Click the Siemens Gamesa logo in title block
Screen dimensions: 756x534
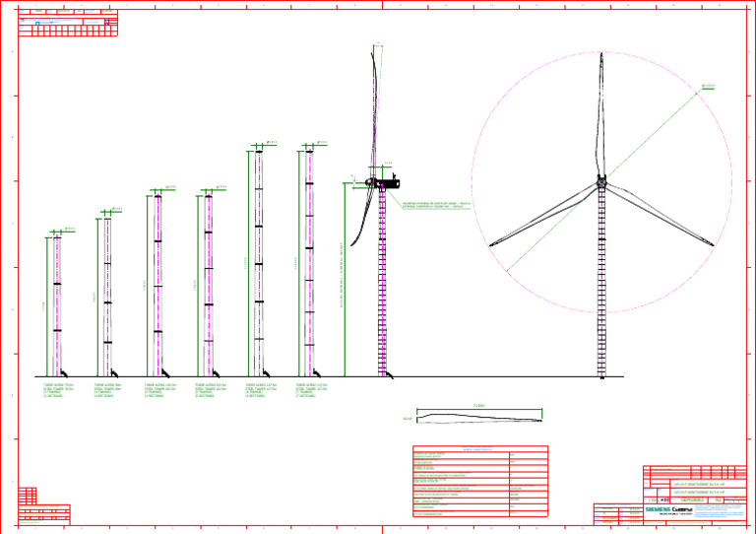668,511
